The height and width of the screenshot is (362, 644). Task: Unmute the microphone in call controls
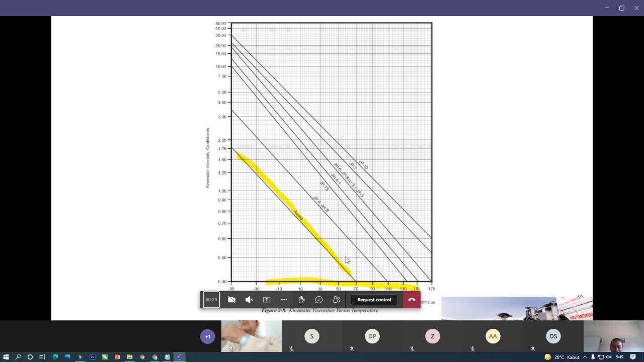[249, 300]
